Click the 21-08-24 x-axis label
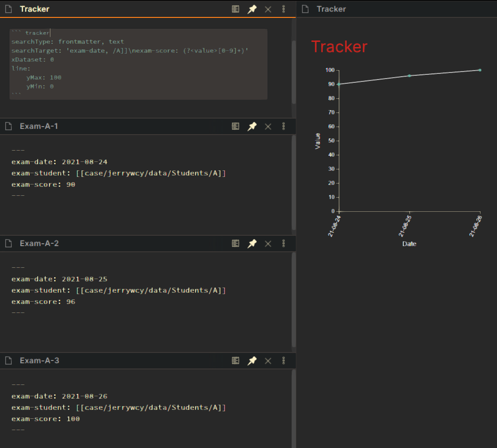This screenshot has width=497, height=448. pyautogui.click(x=334, y=226)
